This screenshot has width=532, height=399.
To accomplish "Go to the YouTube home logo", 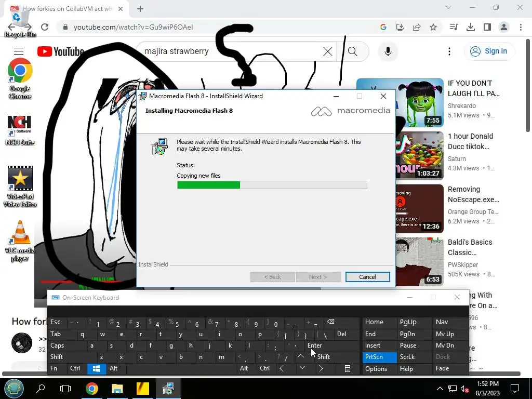I will tap(60, 51).
